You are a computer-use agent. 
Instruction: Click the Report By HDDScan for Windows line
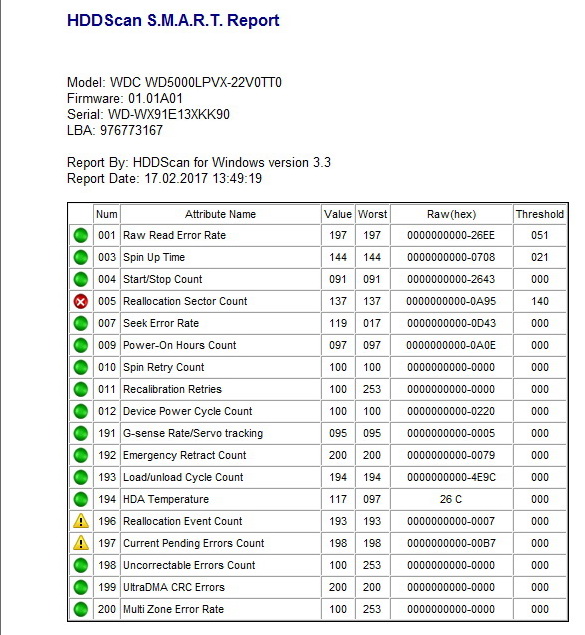tap(199, 162)
